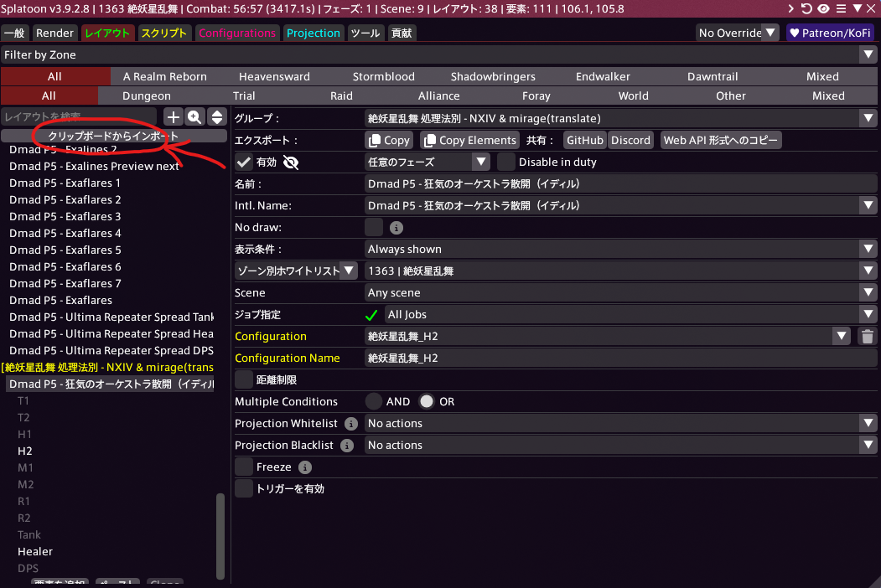The image size is (881, 588).
Task: Click the plus icon to add layout
Action: click(x=174, y=116)
